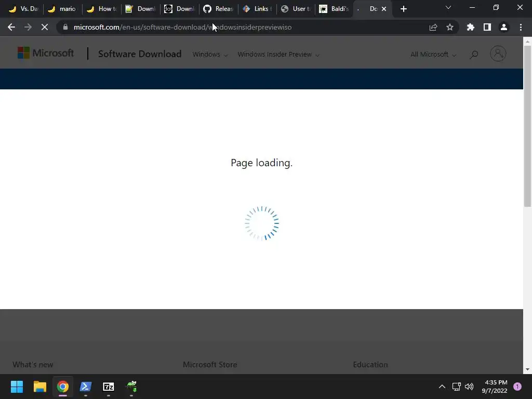The width and height of the screenshot is (532, 399).
Task: Open tab search dropdown arrow
Action: tap(448, 7)
